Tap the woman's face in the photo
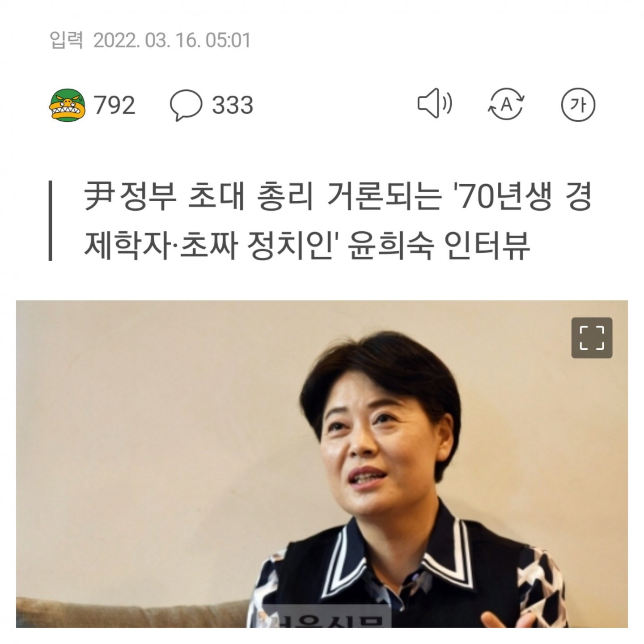Viewport: 644px width, 644px height. pyautogui.click(x=378, y=447)
